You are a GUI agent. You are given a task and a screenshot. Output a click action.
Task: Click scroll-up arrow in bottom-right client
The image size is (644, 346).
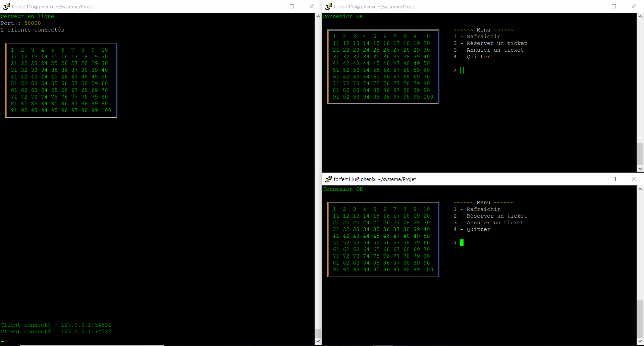(640, 189)
